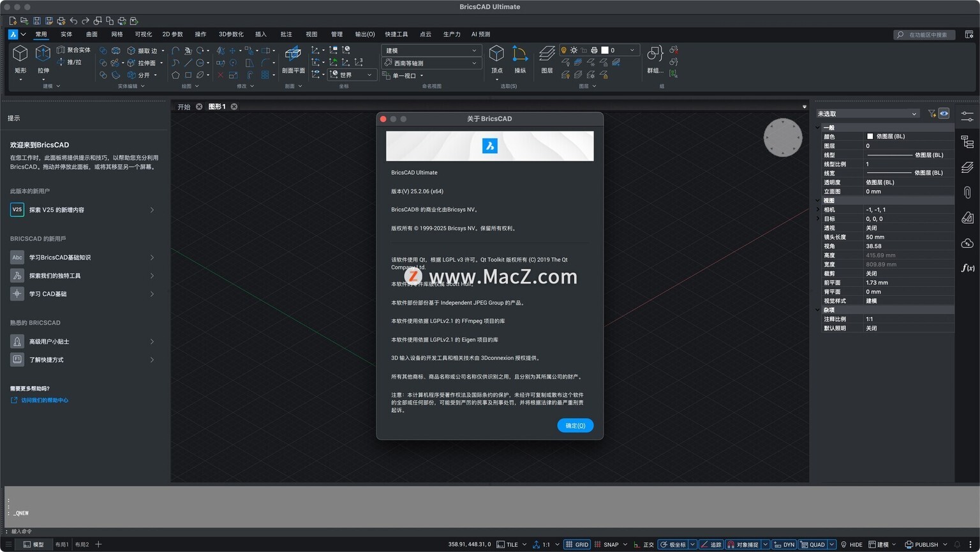This screenshot has height=552, width=980.
Task: Click the move tool in 修改 panel
Action: [x=233, y=50]
